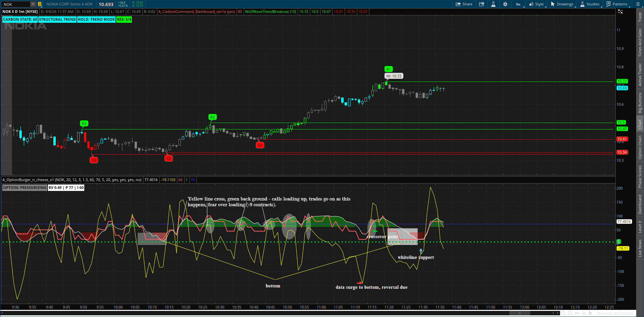The height and width of the screenshot is (317, 644).
Task: Open the Times And Sales side tab
Action: 640,42
